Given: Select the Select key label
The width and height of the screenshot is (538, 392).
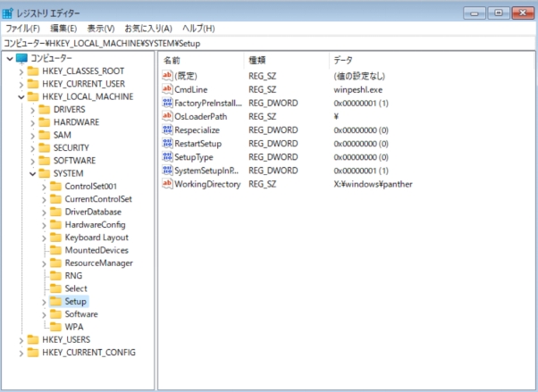Looking at the screenshot, I should [x=76, y=288].
